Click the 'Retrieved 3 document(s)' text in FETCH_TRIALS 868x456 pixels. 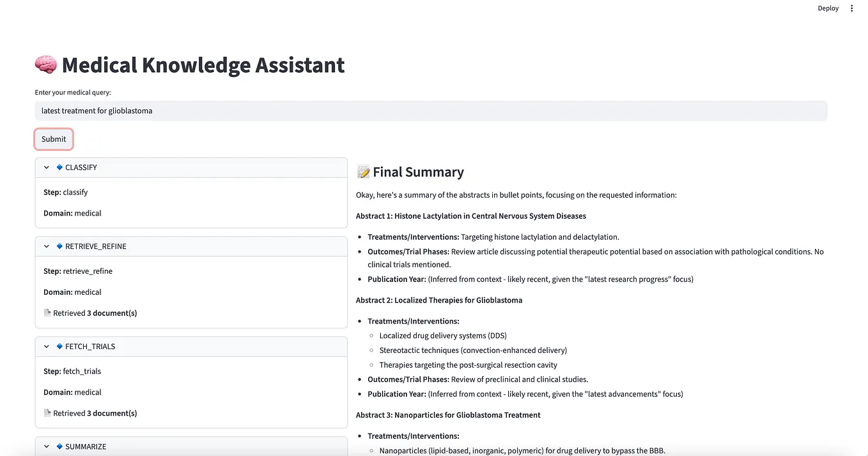tap(95, 413)
